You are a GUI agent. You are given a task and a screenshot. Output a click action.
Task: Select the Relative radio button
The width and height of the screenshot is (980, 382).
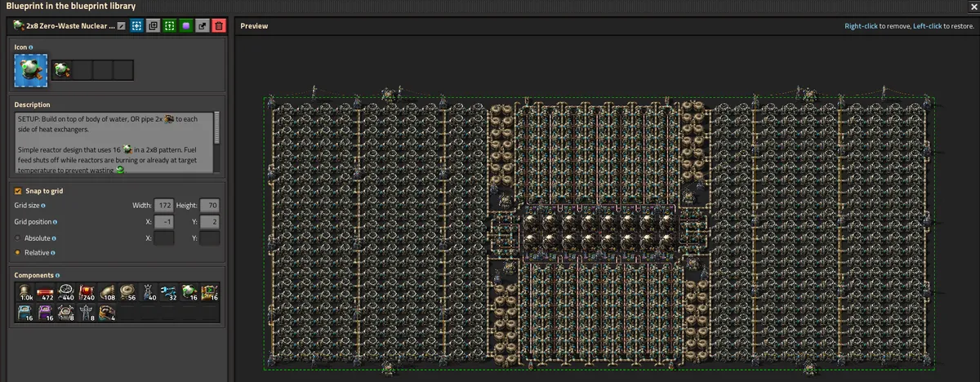click(x=18, y=253)
